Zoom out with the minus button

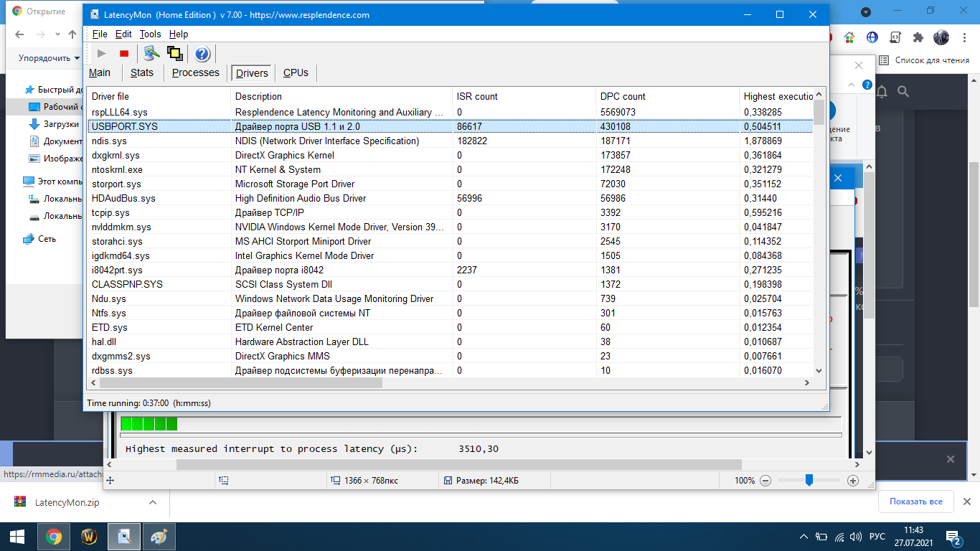[765, 480]
